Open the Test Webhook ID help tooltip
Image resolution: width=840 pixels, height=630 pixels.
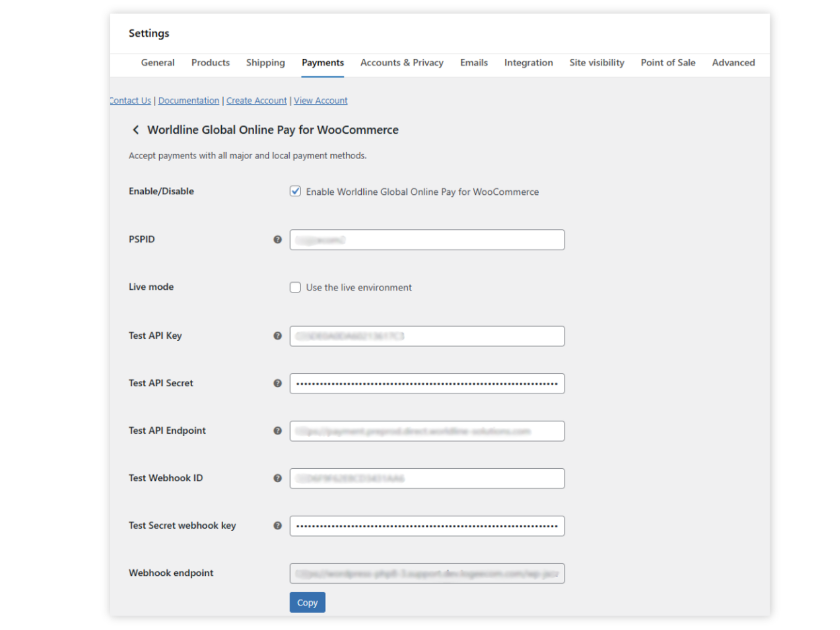(278, 478)
